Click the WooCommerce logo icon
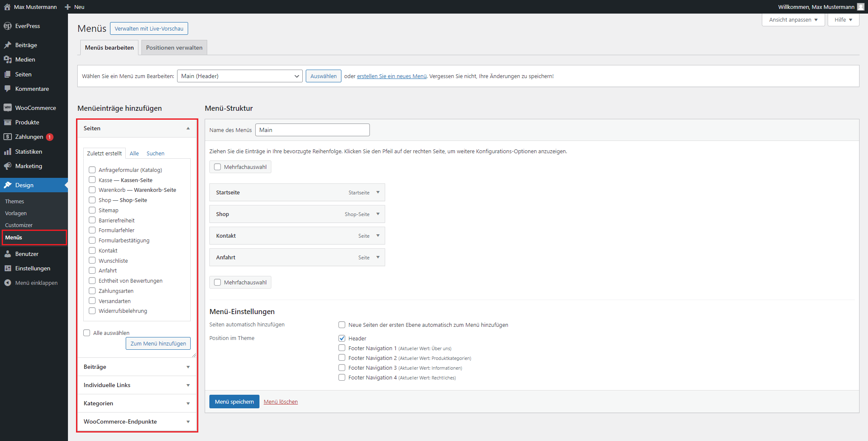Screen dimensions: 868x441 [x=8, y=108]
